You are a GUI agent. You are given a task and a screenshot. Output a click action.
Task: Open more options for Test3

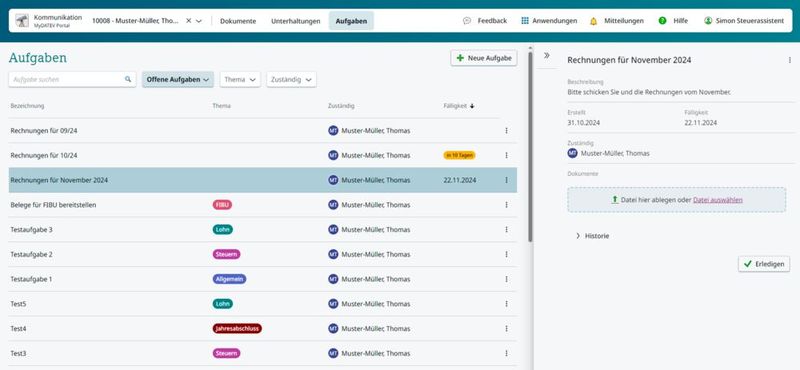click(x=506, y=353)
